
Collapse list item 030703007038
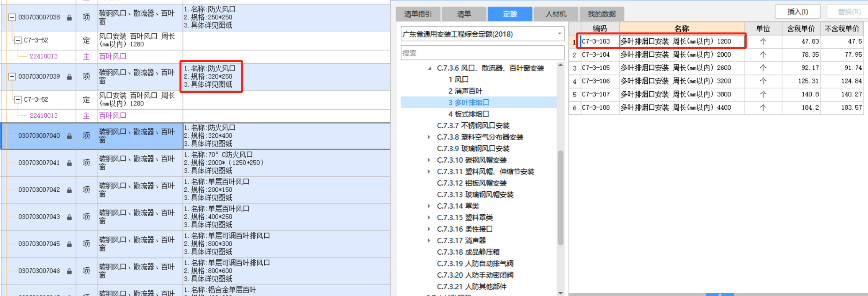pos(12,17)
